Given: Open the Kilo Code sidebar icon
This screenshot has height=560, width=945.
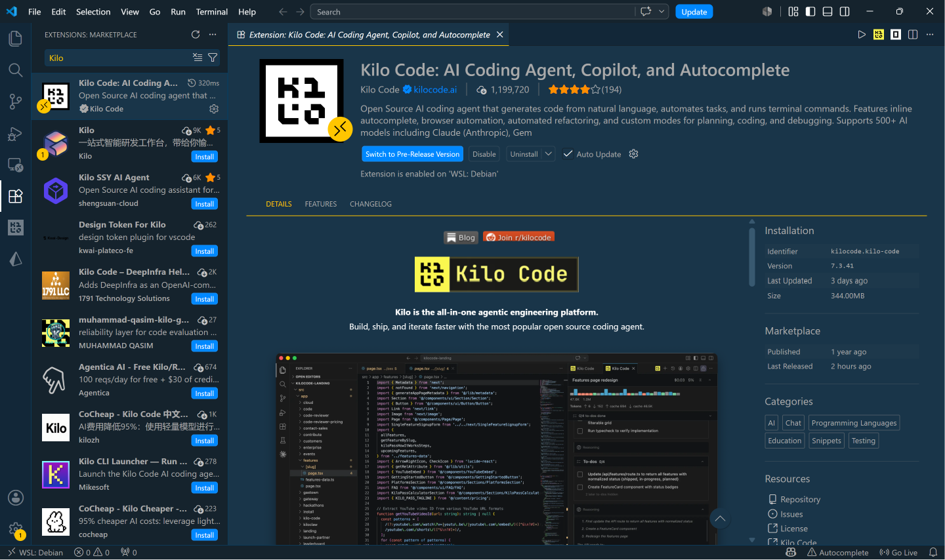Looking at the screenshot, I should click(15, 228).
